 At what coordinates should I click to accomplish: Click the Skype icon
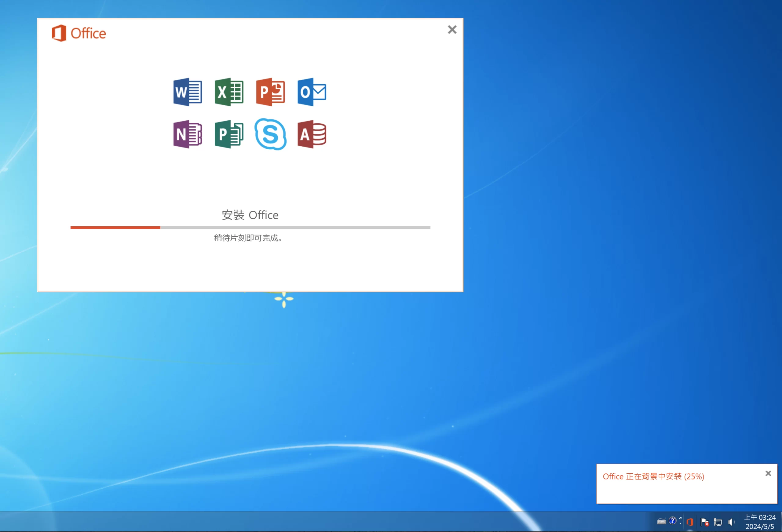pyautogui.click(x=271, y=134)
